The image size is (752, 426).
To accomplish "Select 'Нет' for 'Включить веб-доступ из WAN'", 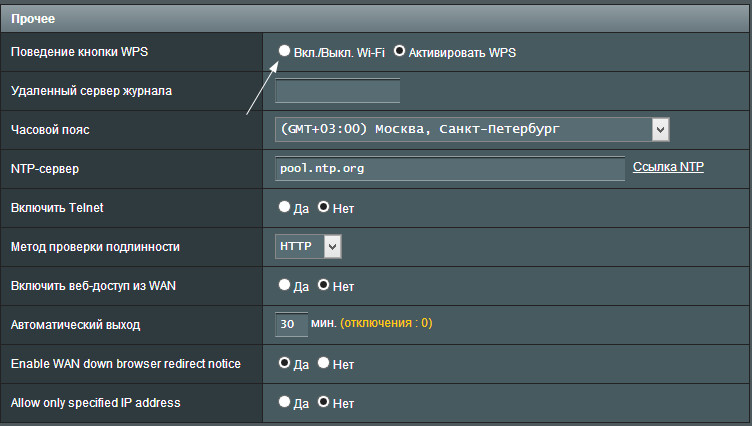I will click(323, 286).
